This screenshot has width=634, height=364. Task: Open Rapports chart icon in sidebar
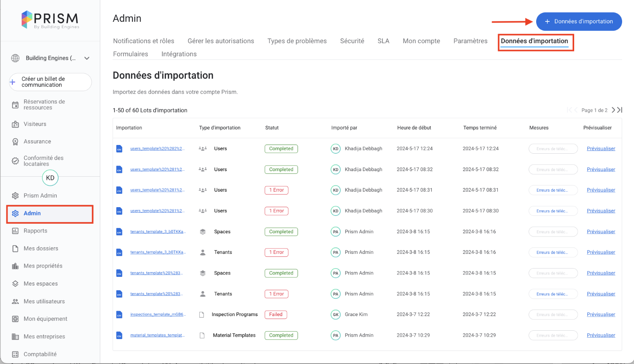click(x=15, y=231)
